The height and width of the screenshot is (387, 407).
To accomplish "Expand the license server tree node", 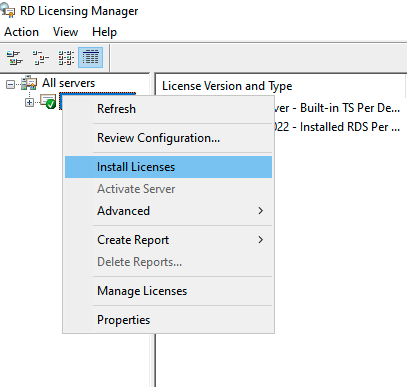I will [29, 103].
